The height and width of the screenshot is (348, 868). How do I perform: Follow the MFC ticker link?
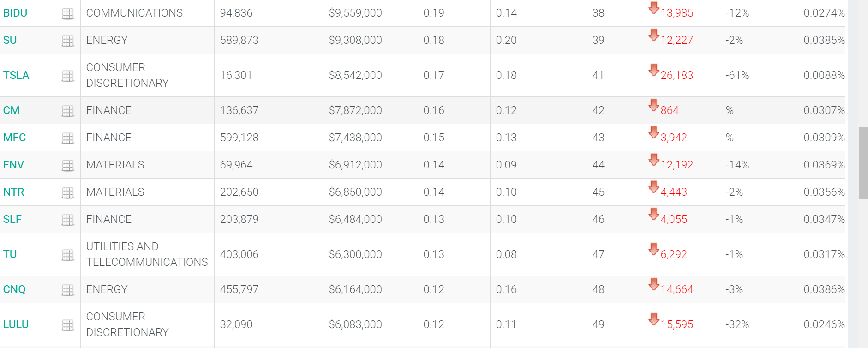tap(14, 138)
